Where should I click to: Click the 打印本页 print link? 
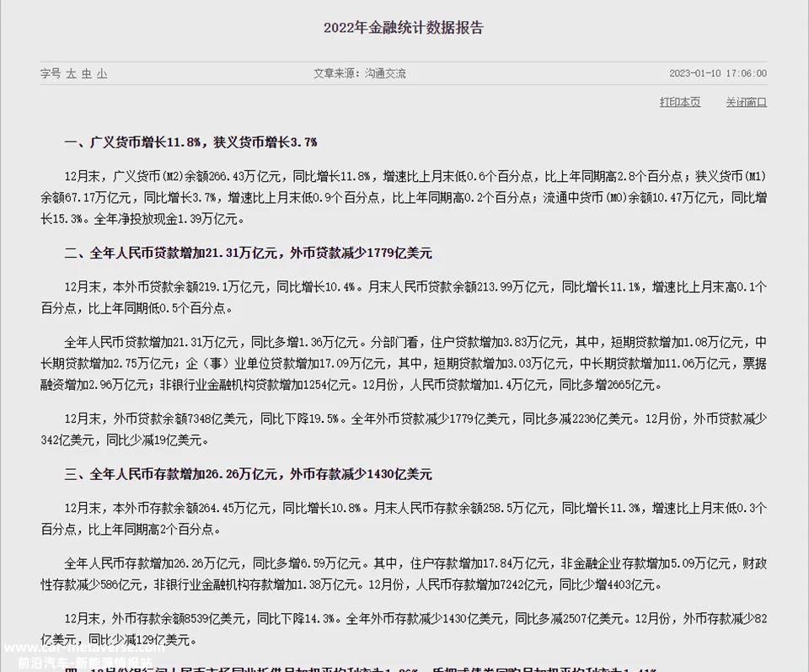coord(680,102)
